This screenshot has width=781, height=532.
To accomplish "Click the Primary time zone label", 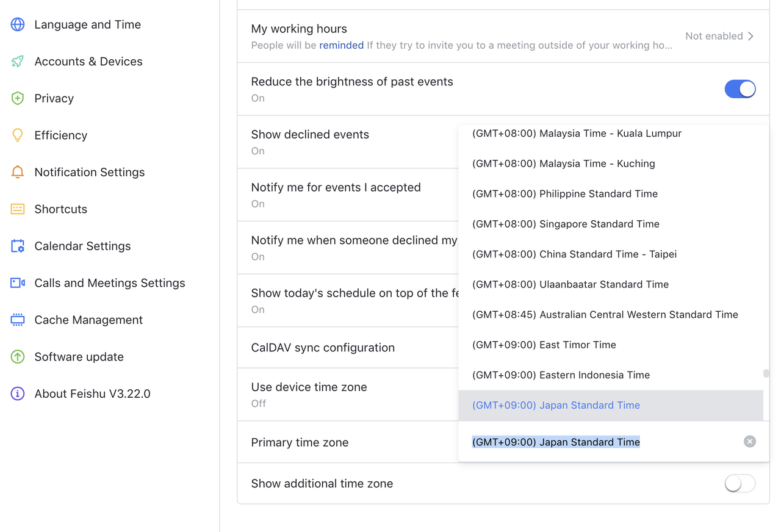I will click(x=300, y=442).
